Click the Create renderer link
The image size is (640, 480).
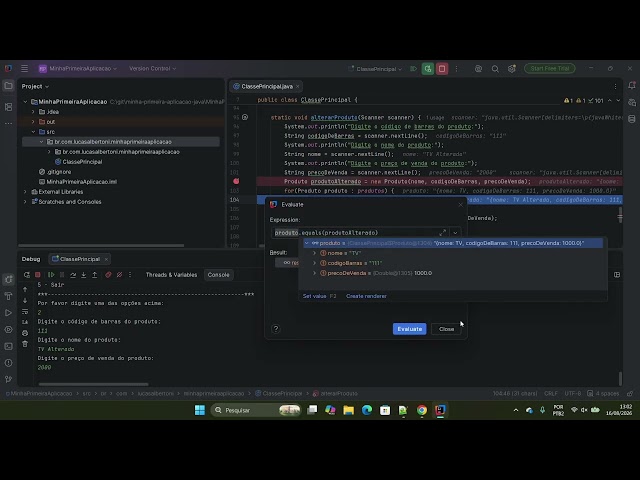(x=366, y=296)
